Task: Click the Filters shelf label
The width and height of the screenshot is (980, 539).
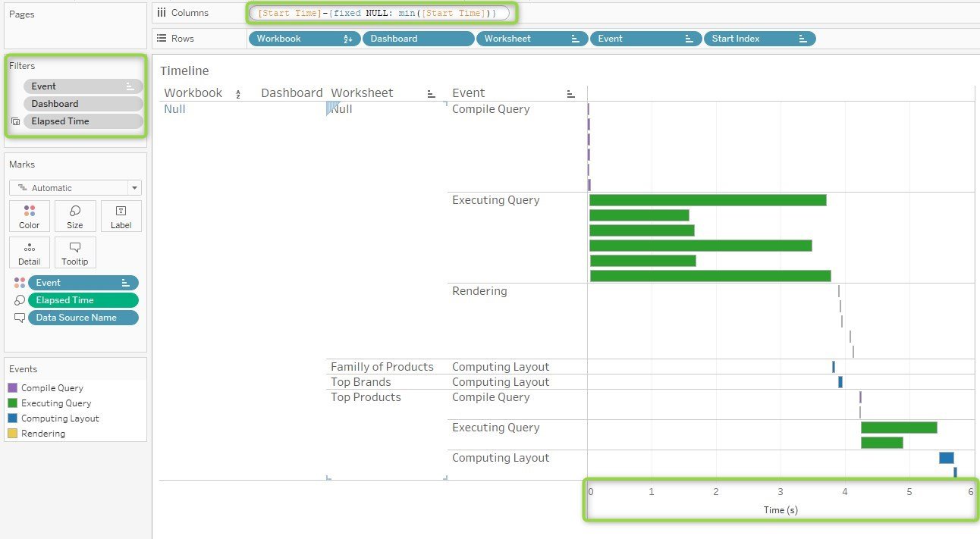Action: coord(22,66)
